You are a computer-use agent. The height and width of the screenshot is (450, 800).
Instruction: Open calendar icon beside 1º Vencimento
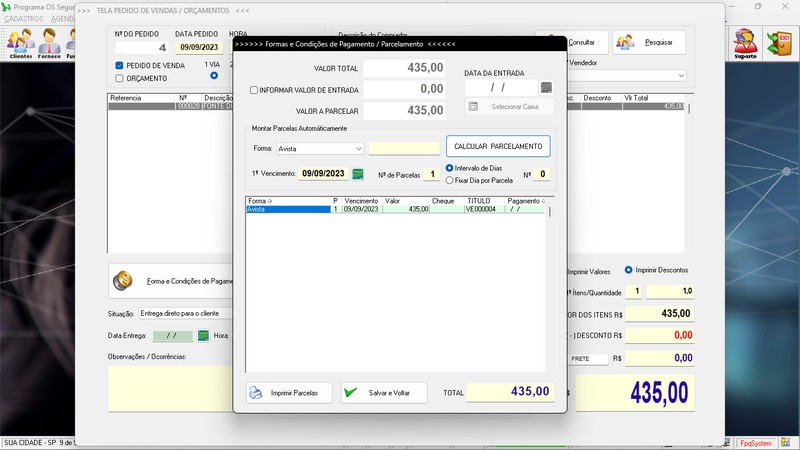click(x=358, y=174)
